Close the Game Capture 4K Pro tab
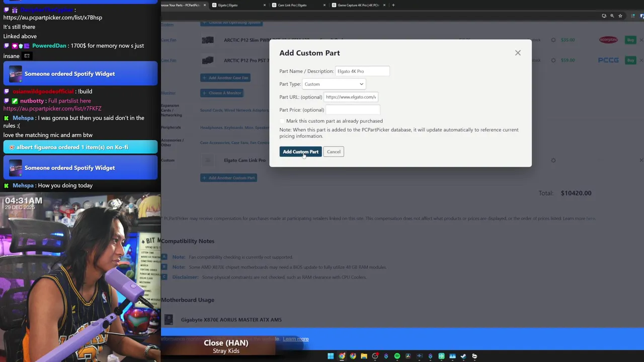644x362 pixels. click(x=384, y=5)
